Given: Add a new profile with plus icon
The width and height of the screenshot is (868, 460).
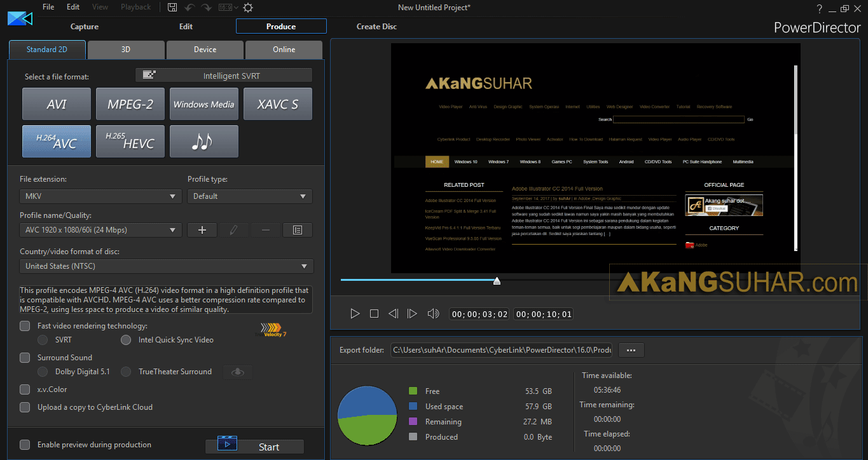Looking at the screenshot, I should (x=202, y=230).
